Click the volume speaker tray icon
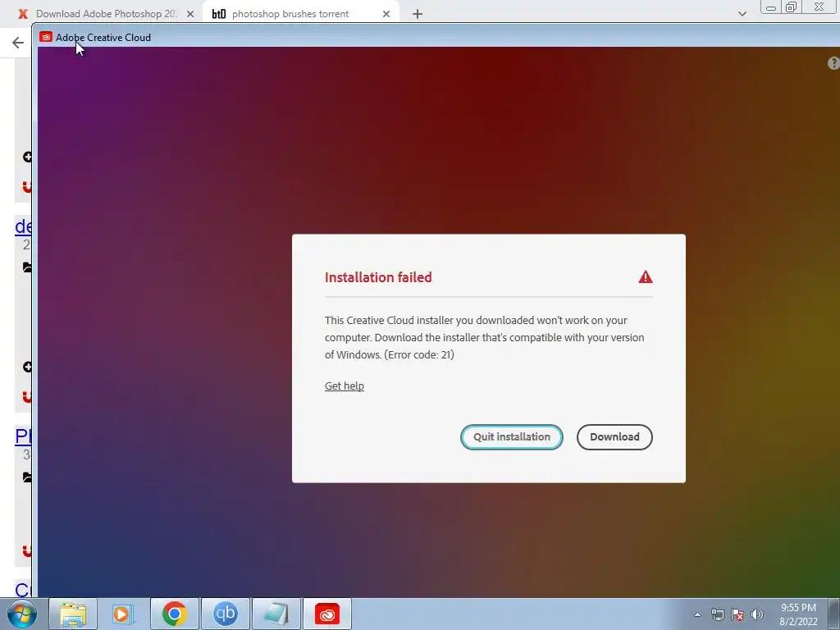 (x=757, y=614)
